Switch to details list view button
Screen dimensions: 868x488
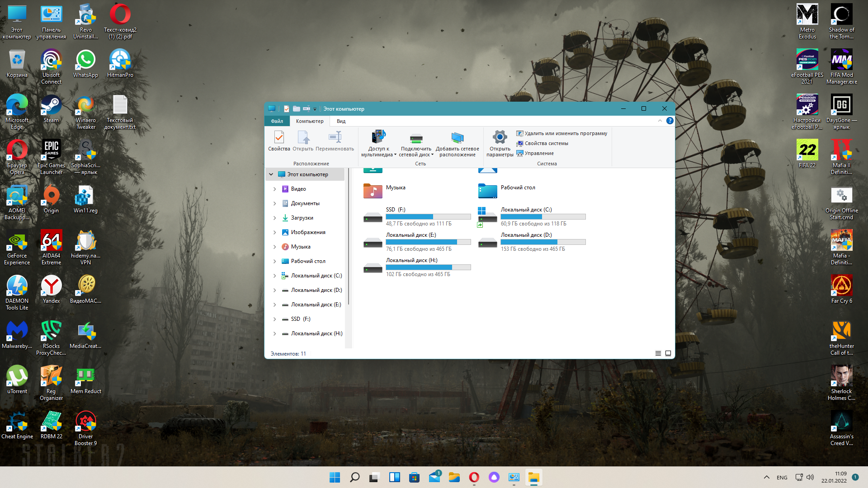click(x=658, y=353)
